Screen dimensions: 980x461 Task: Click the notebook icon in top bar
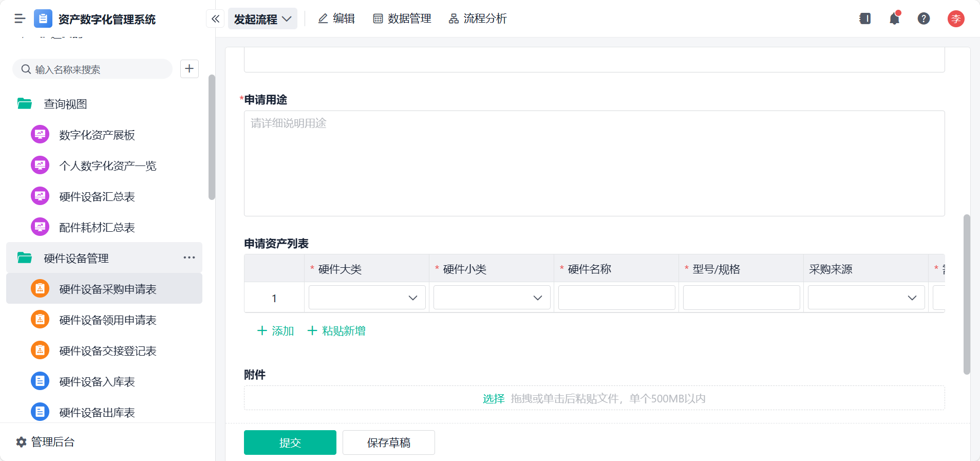pyautogui.click(x=865, y=19)
